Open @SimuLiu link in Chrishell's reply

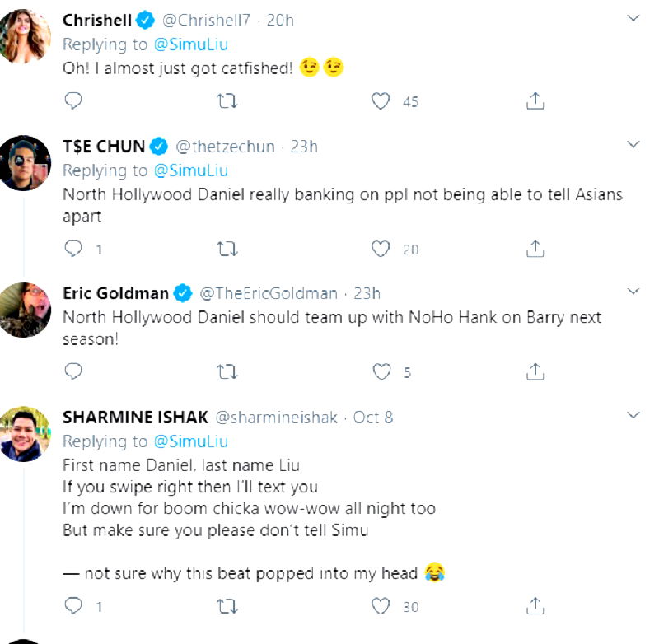[190, 44]
